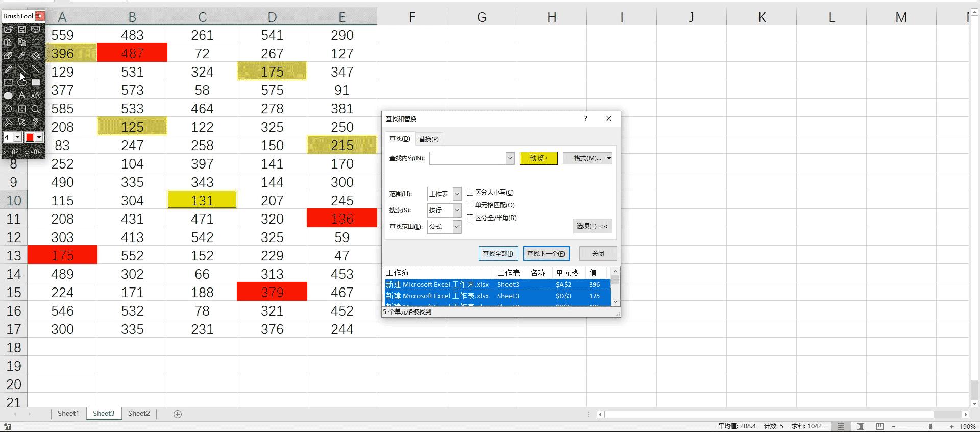Screen dimensions: 980x432
Task: Switch to Page Layout view in status bar
Action: point(861,426)
